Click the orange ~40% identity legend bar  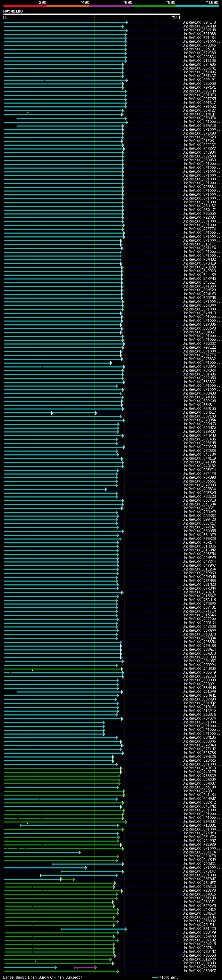click(68, 6)
